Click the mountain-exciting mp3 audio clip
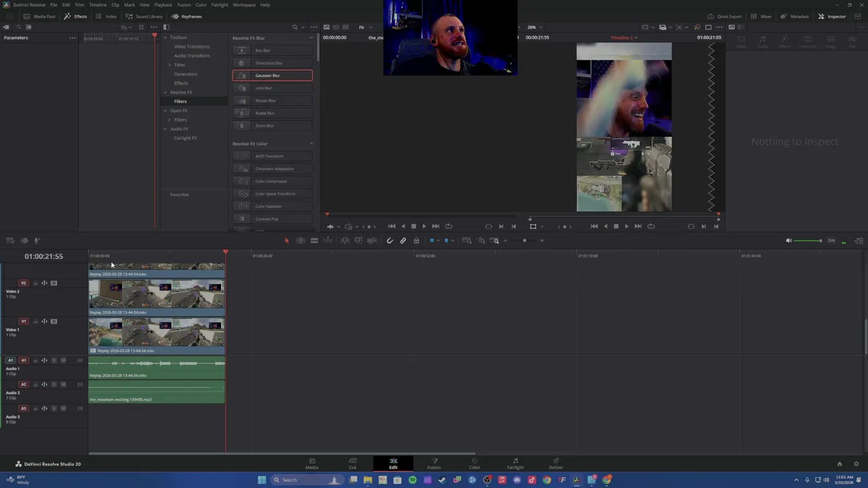This screenshot has height=488, width=868. click(157, 393)
